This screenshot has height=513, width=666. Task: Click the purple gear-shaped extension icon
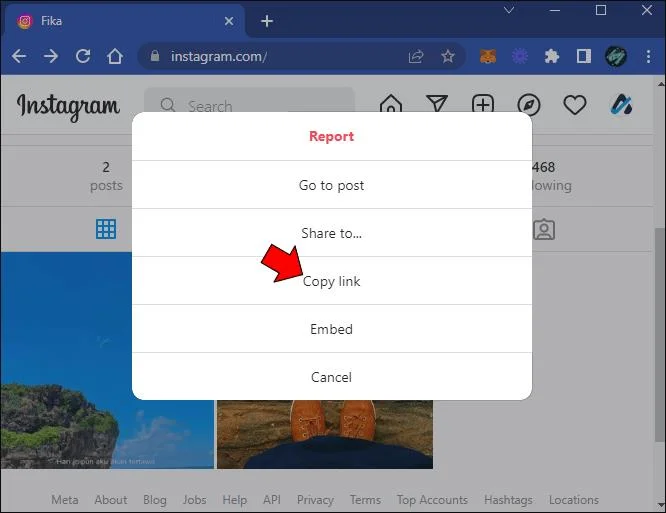tap(520, 56)
